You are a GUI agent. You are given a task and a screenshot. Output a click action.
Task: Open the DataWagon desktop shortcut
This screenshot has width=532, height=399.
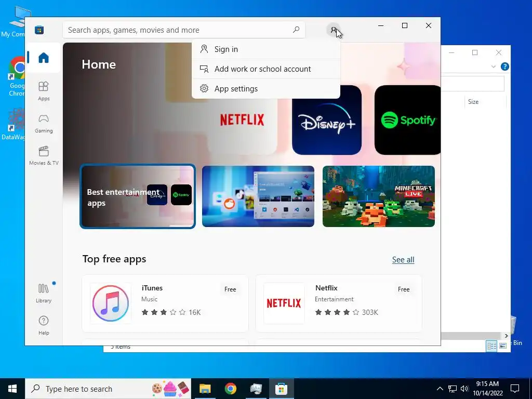[14, 124]
